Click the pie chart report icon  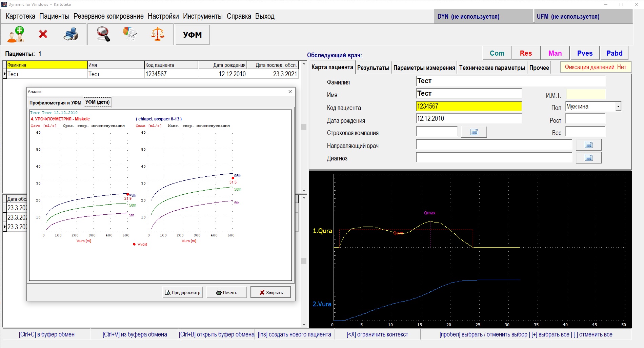130,34
